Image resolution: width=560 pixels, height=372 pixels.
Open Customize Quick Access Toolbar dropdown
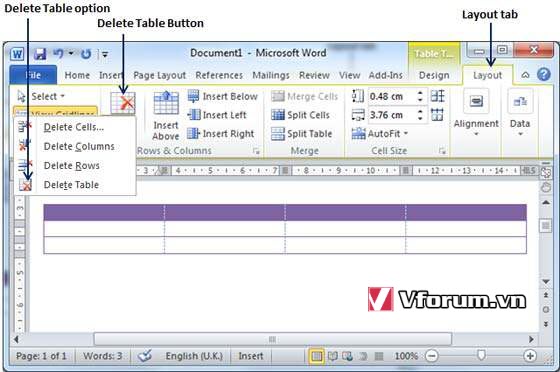point(105,54)
